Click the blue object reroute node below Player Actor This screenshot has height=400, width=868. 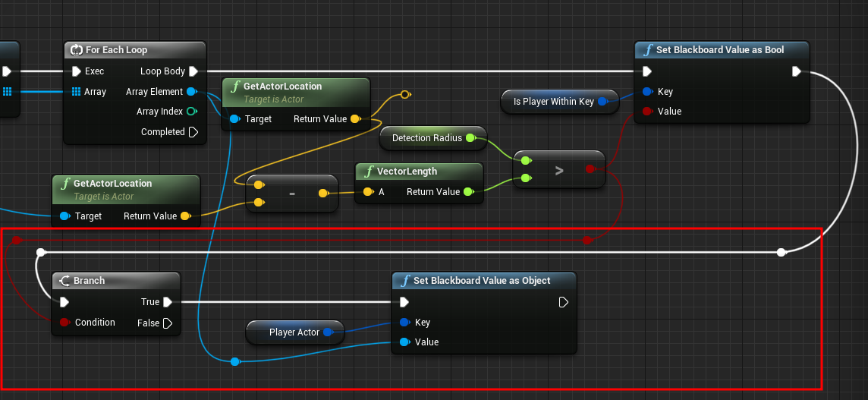pyautogui.click(x=234, y=362)
